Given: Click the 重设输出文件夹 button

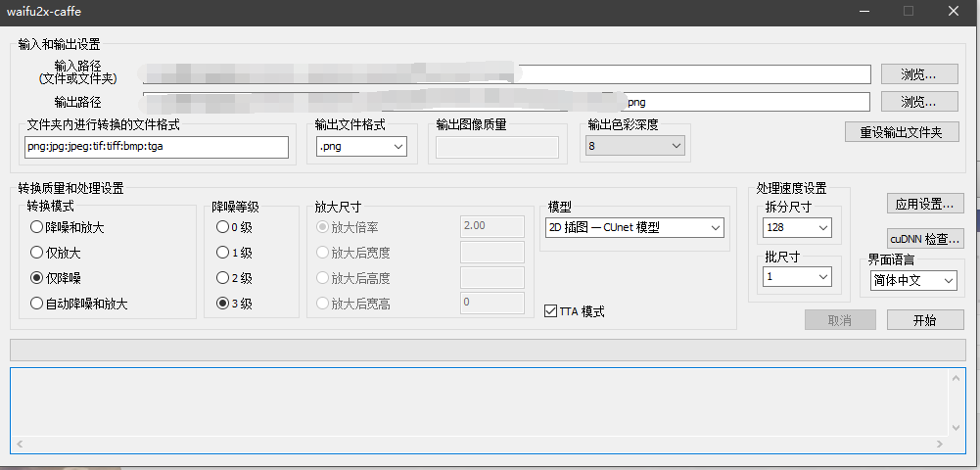Looking at the screenshot, I should [x=902, y=132].
